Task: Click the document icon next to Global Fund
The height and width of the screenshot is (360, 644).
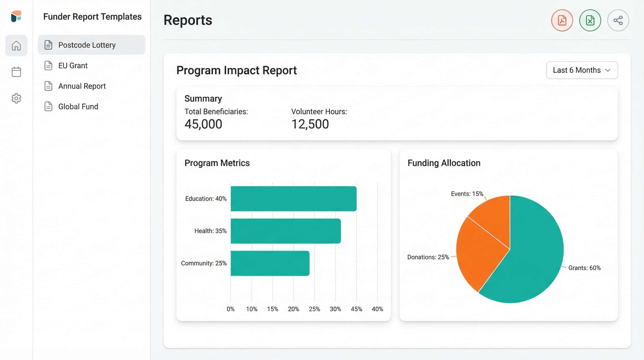Action: click(x=48, y=106)
